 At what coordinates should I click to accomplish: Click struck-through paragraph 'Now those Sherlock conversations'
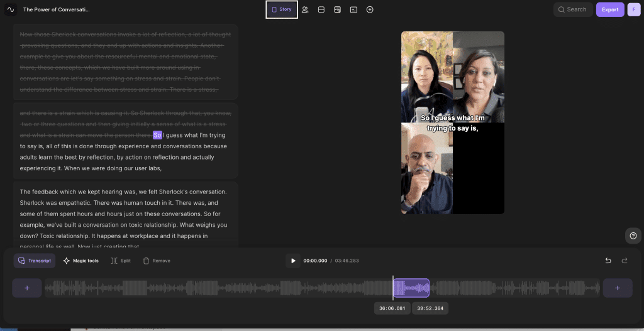click(126, 62)
